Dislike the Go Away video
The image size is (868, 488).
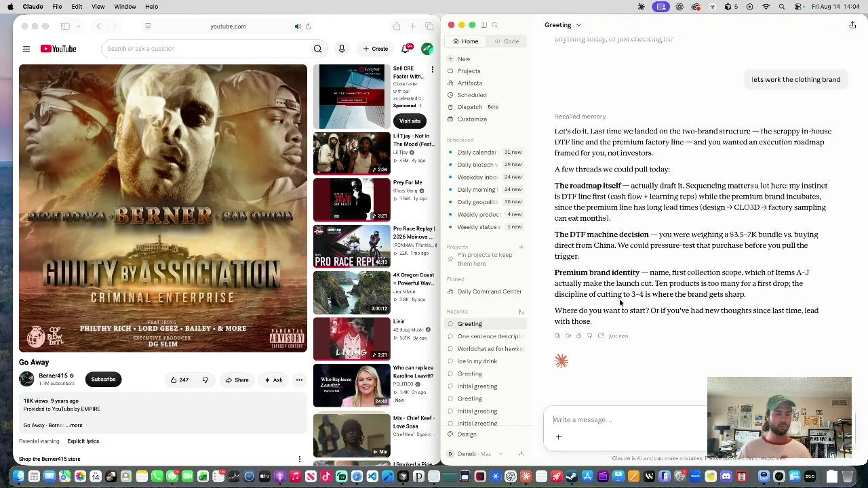[205, 380]
